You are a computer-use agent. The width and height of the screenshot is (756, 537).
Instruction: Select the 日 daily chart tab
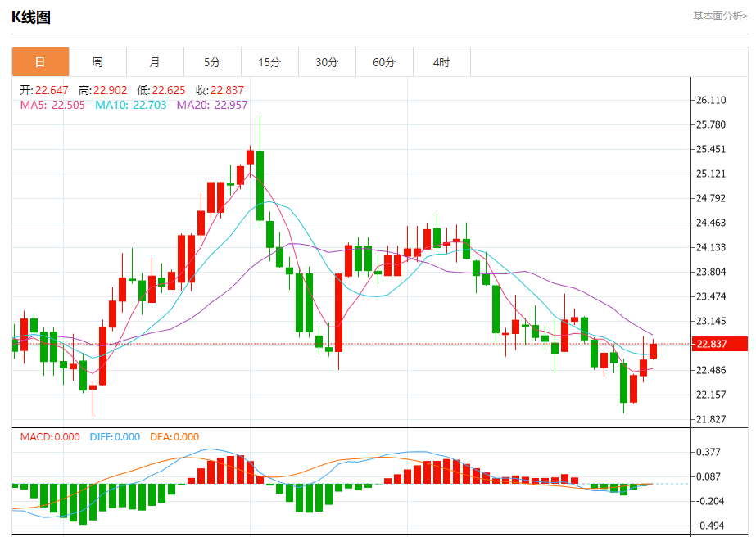tap(40, 62)
